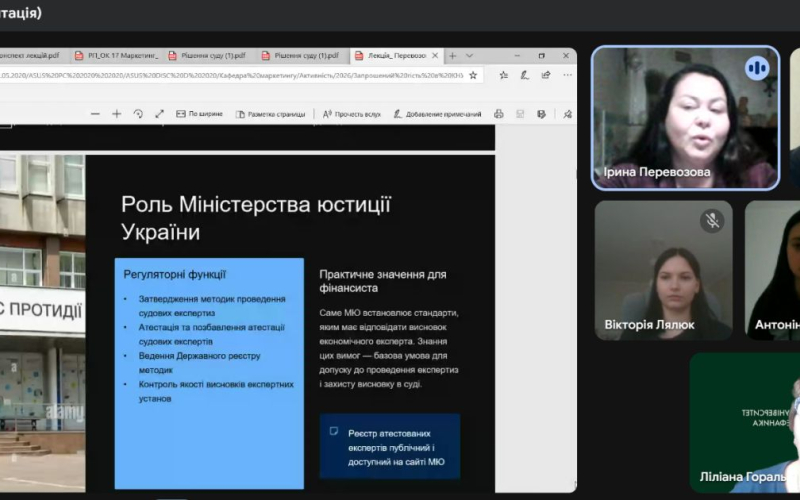Click the save PDF floppy icon

[520, 114]
